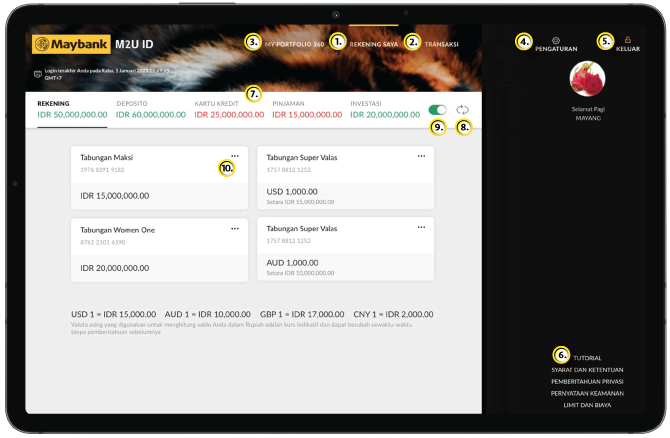
Task: Click the Selamat Pagi MAYANG greeting
Action: (588, 113)
